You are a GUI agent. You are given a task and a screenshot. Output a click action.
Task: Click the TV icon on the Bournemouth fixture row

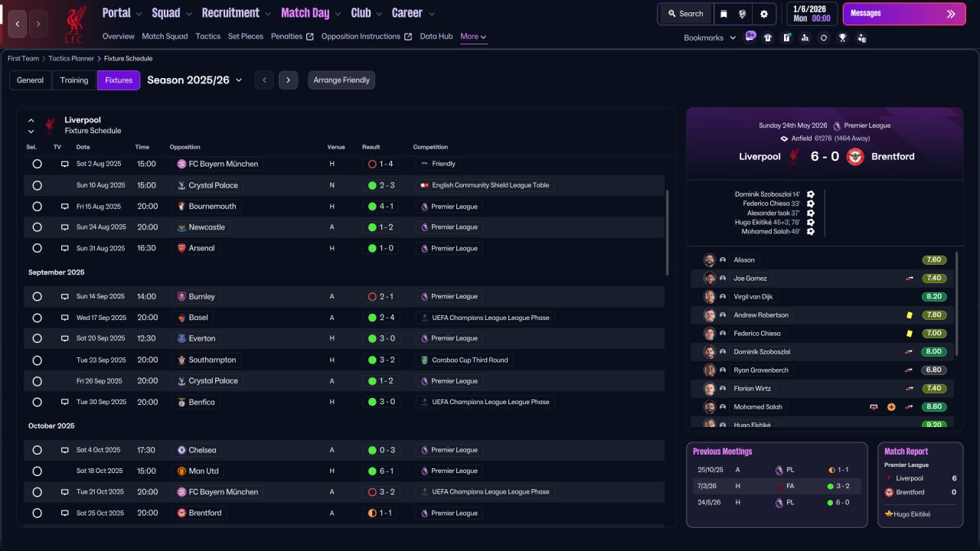click(65, 207)
